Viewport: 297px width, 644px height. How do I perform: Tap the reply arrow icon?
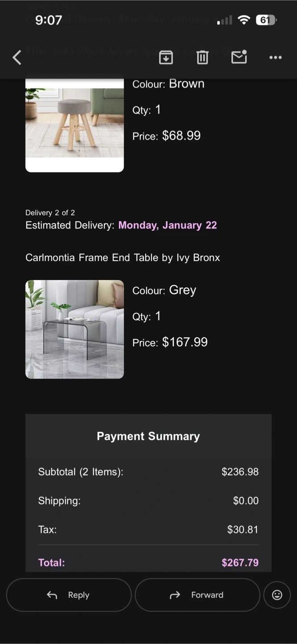point(52,595)
